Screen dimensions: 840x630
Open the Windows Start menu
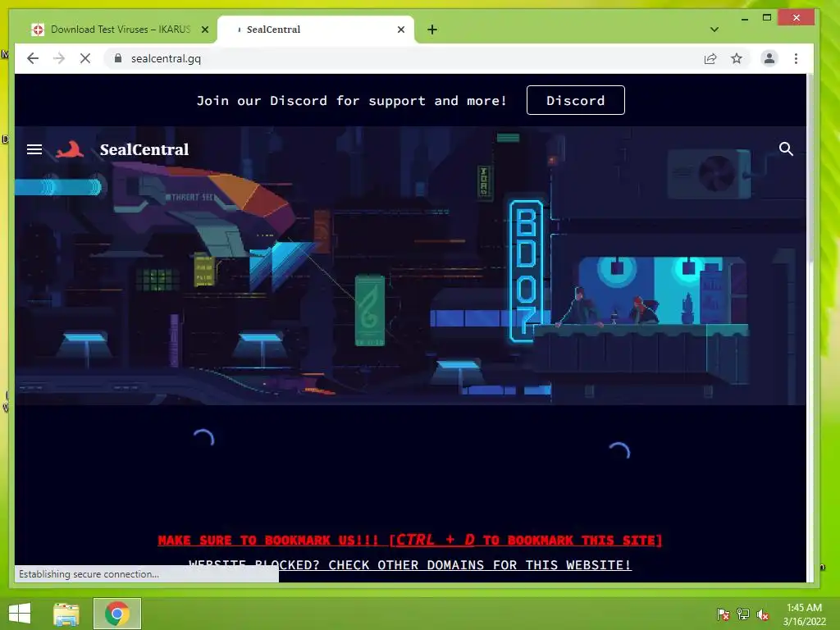click(20, 614)
